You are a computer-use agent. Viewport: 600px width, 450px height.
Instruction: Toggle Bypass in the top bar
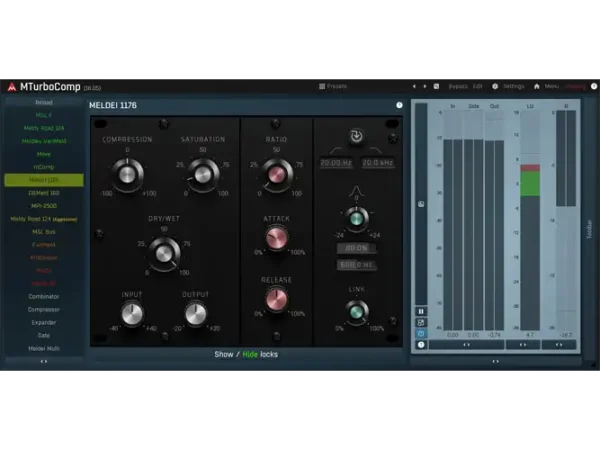(x=458, y=86)
